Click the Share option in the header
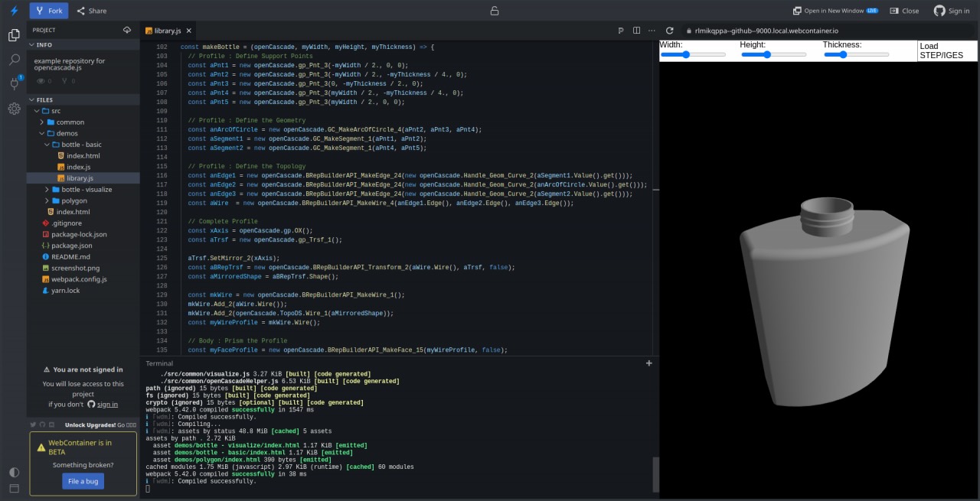Screen dimensions: 980x501 92,11
